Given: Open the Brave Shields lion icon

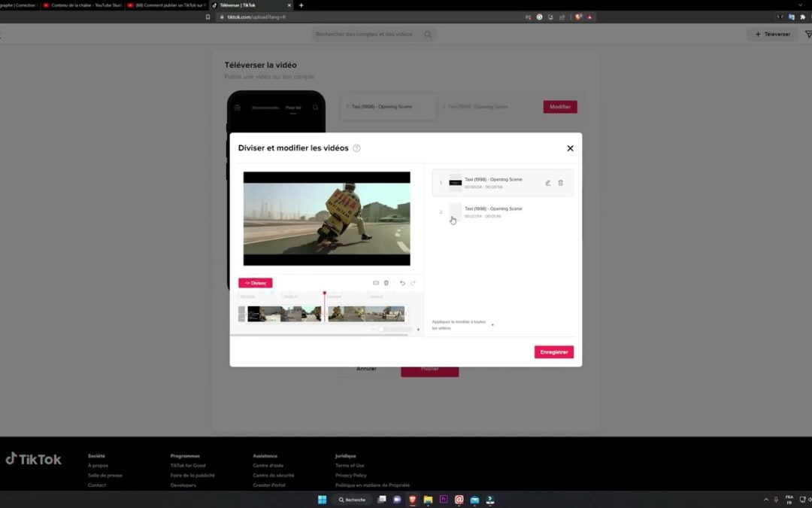Looking at the screenshot, I should tap(578, 17).
